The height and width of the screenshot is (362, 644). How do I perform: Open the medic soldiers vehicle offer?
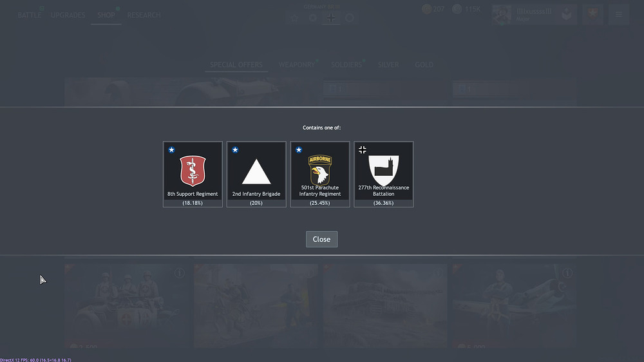[x=126, y=306]
